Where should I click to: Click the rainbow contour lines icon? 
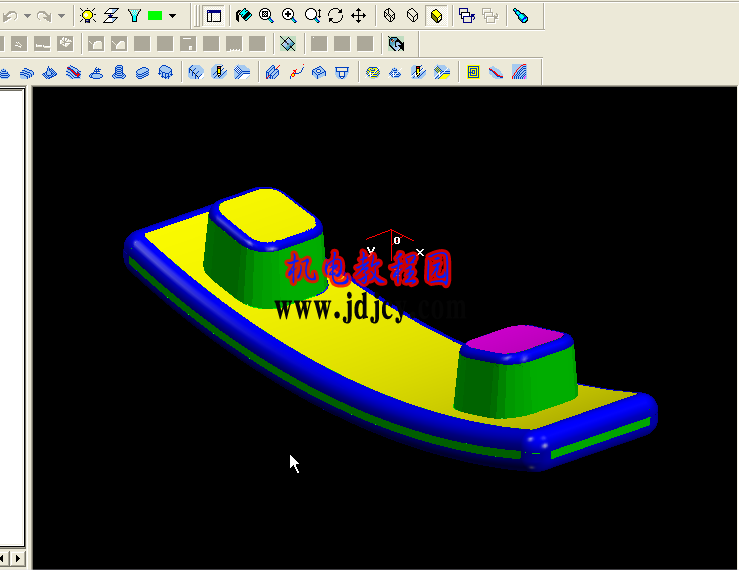519,72
